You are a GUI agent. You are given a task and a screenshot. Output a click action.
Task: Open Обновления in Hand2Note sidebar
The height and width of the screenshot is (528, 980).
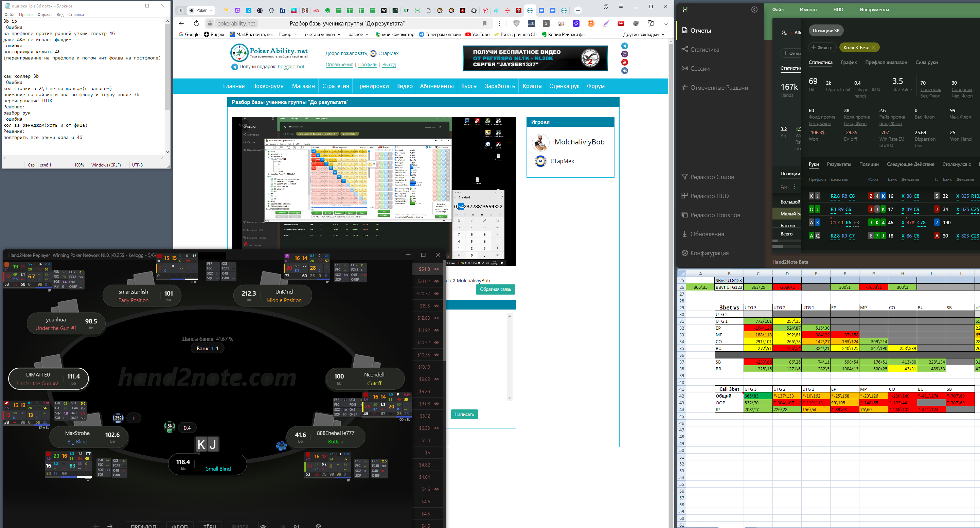703,234
